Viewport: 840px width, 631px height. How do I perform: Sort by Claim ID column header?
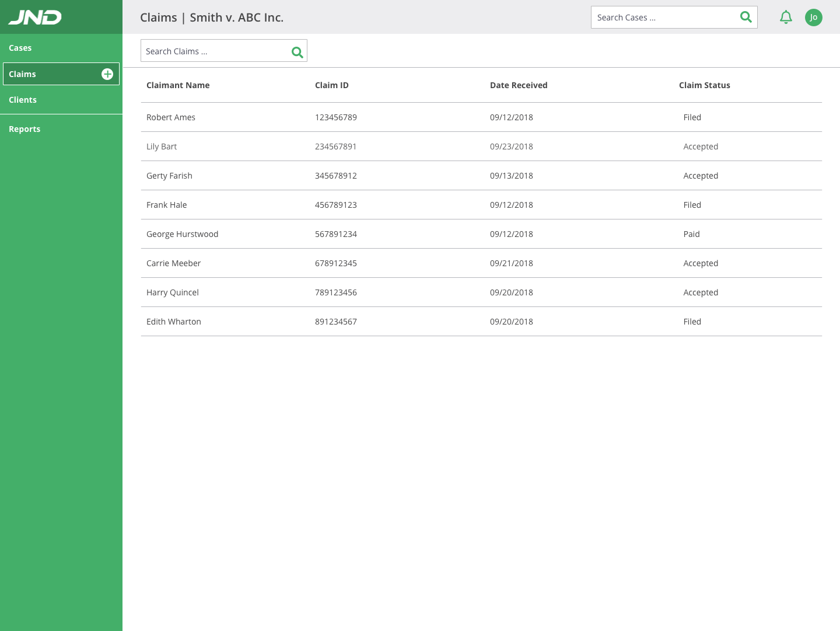(x=331, y=85)
